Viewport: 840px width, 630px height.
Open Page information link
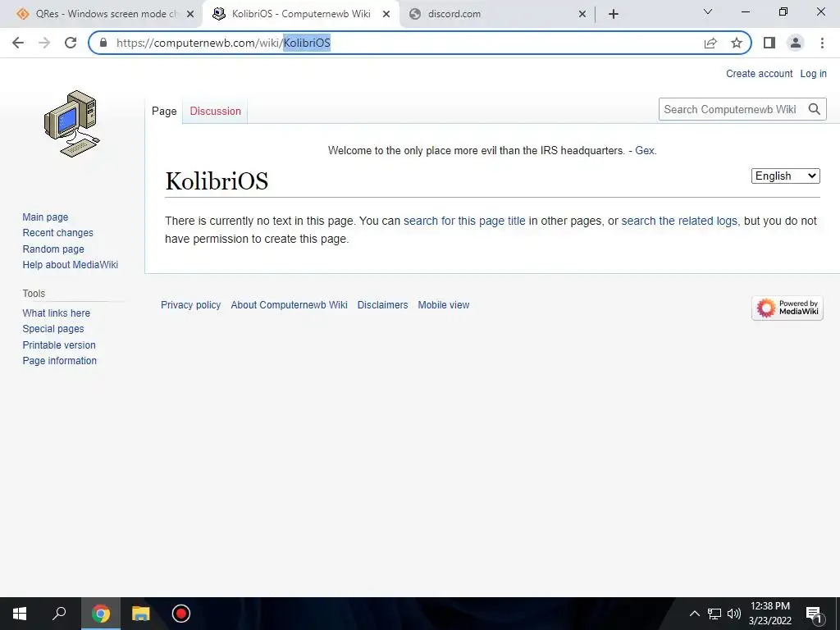point(59,361)
